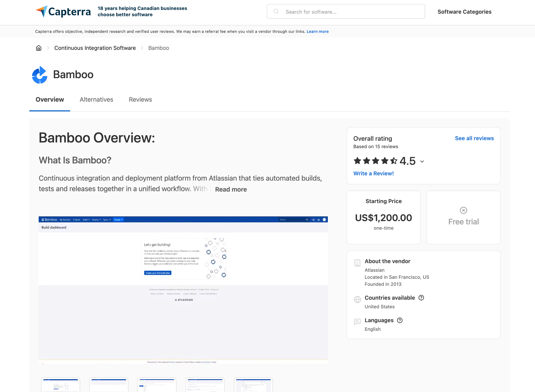The height and width of the screenshot is (392, 535).
Task: Open the main Bamboo dashboard screenshot
Action: [183, 290]
